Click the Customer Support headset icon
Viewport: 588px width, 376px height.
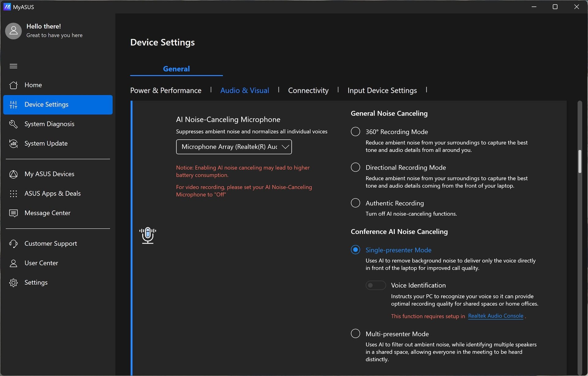pos(13,244)
